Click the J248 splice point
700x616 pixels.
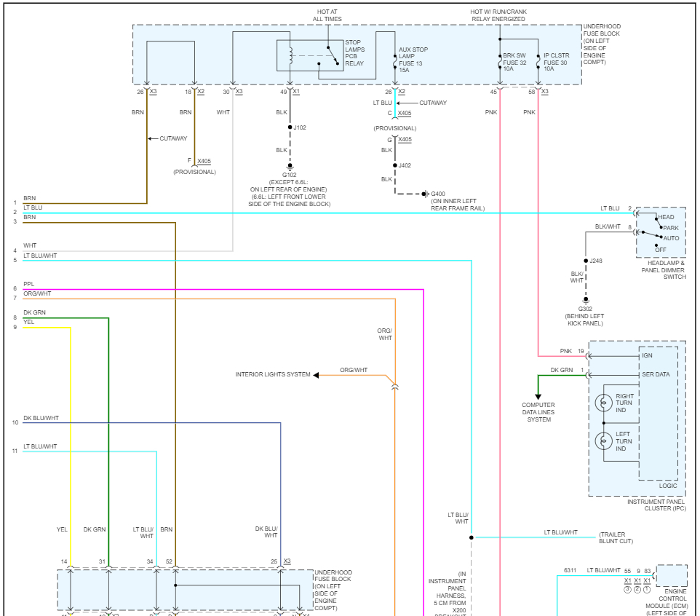pos(585,260)
